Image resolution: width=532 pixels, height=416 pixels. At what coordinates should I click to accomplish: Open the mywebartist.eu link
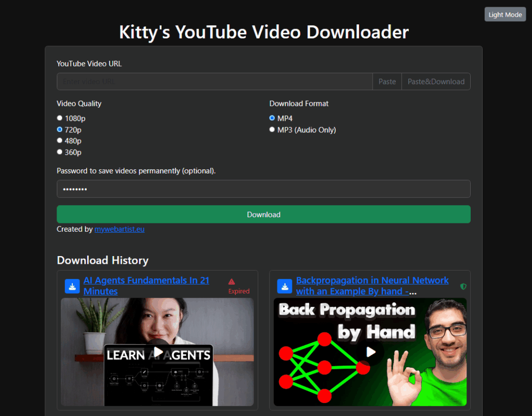pyautogui.click(x=119, y=229)
